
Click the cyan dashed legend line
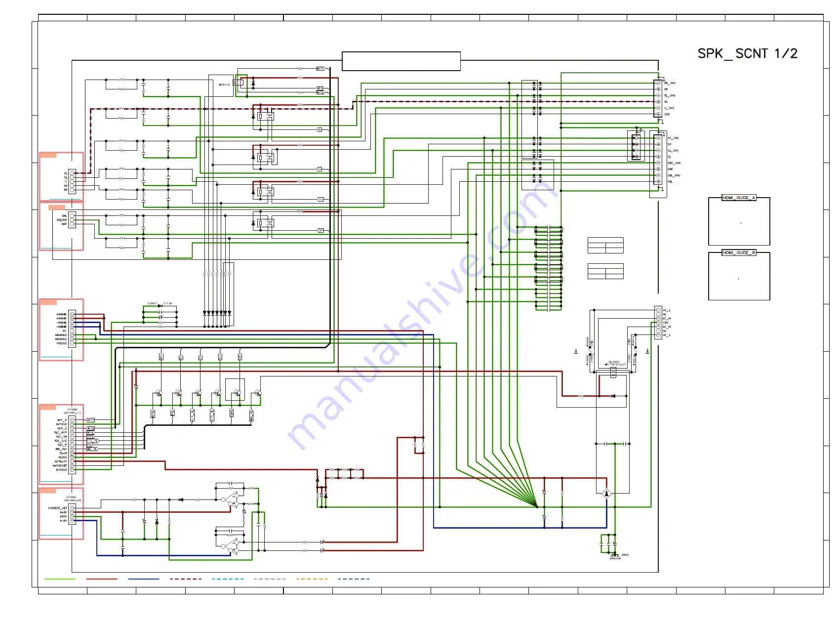click(228, 579)
